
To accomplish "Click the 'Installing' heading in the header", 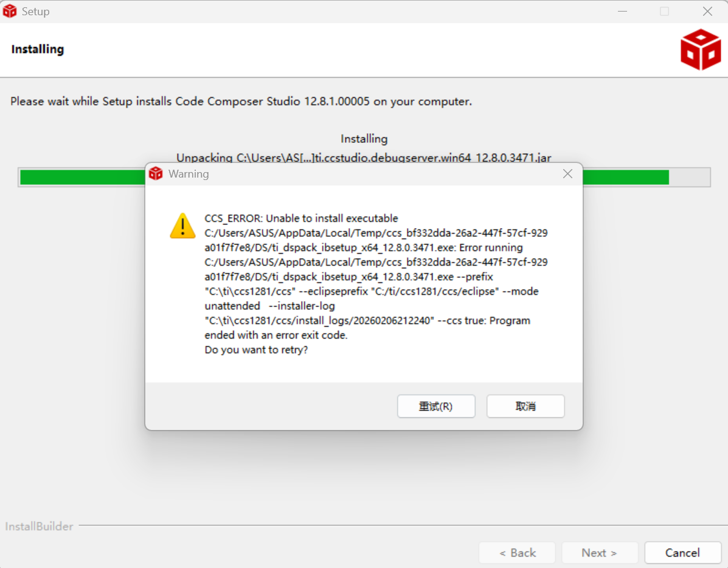I will pos(38,49).
